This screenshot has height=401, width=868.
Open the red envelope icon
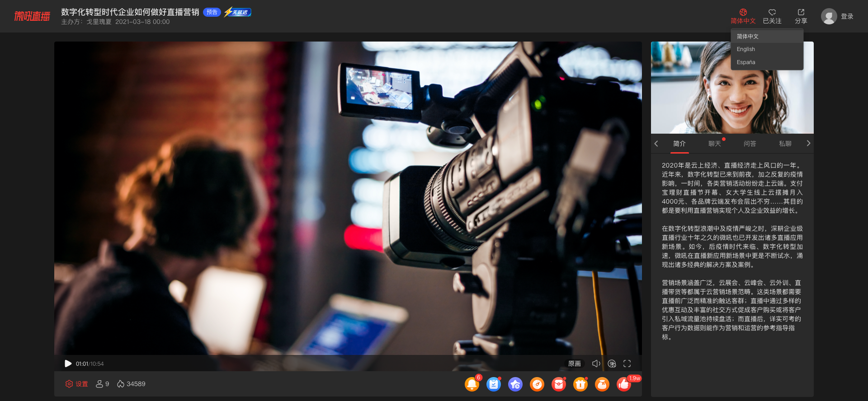[559, 384]
